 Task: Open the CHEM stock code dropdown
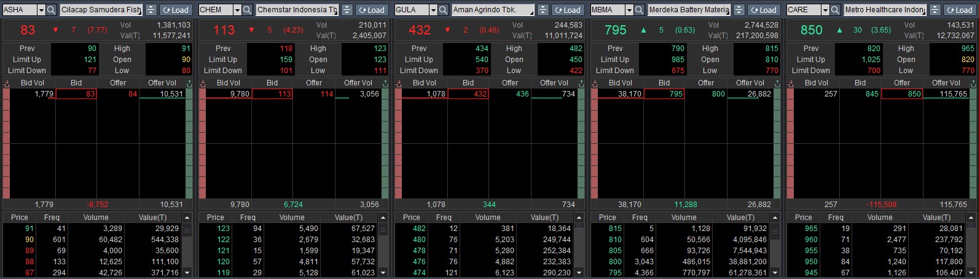tap(237, 10)
